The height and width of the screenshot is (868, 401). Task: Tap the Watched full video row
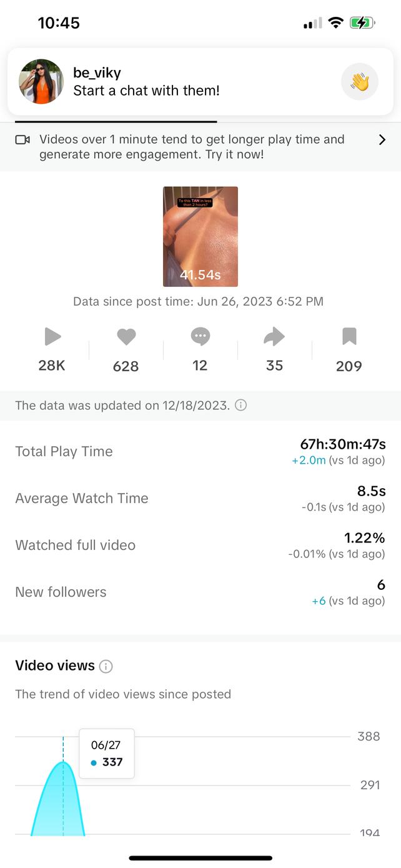point(200,545)
